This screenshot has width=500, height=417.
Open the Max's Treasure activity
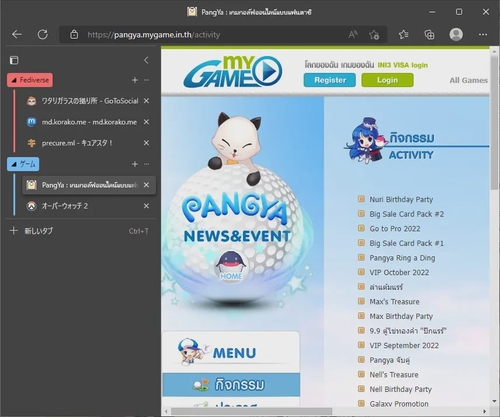tap(395, 302)
